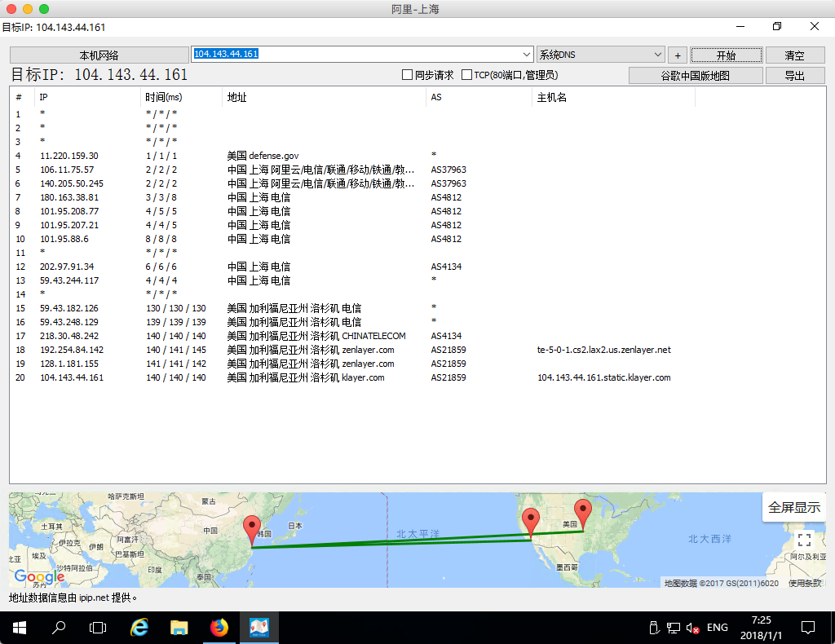Open the 系统DNS server dropdown
The width and height of the screenshot is (835, 644).
point(658,55)
